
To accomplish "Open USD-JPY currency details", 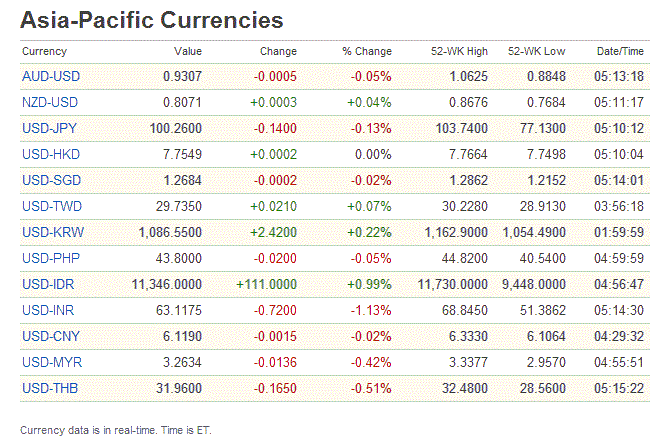I will [x=49, y=129].
